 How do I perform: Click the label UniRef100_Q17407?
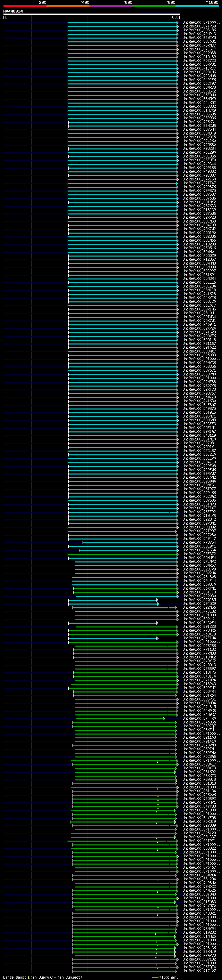coord(199,971)
